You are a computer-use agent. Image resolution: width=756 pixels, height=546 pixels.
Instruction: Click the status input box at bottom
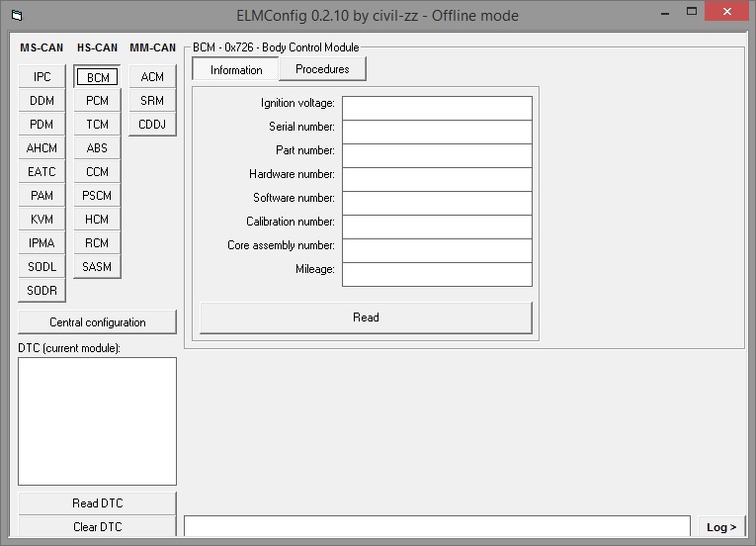pyautogui.click(x=437, y=527)
